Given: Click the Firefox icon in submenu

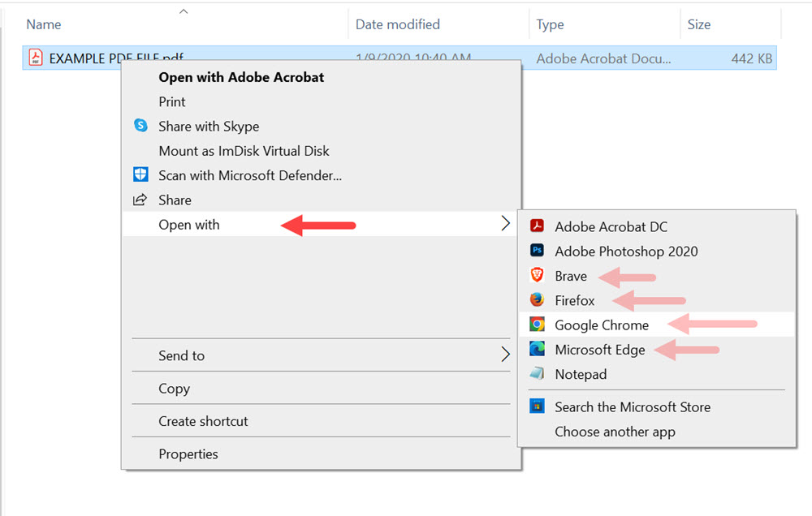Looking at the screenshot, I should pyautogui.click(x=537, y=299).
